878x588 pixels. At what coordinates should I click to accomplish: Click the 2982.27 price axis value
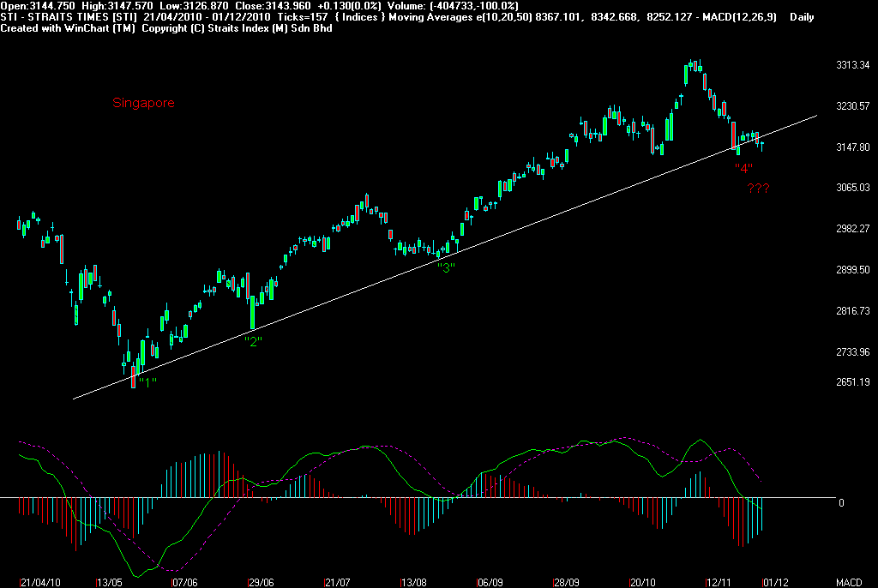click(853, 229)
